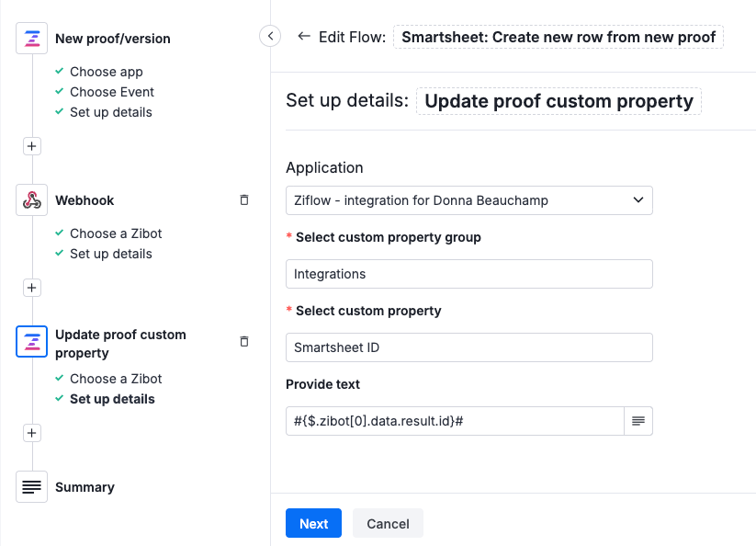Click the Update proof custom property step icon
This screenshot has height=546, width=756.
click(31, 341)
